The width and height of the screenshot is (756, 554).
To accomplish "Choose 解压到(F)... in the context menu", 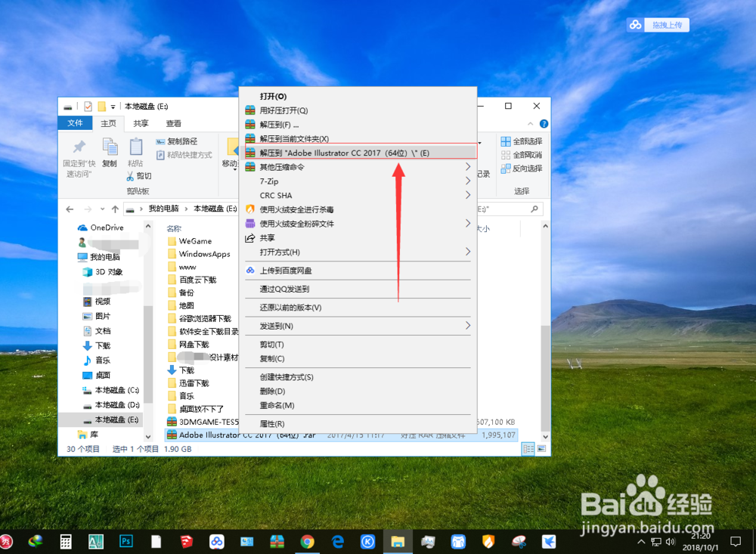I will coord(358,125).
